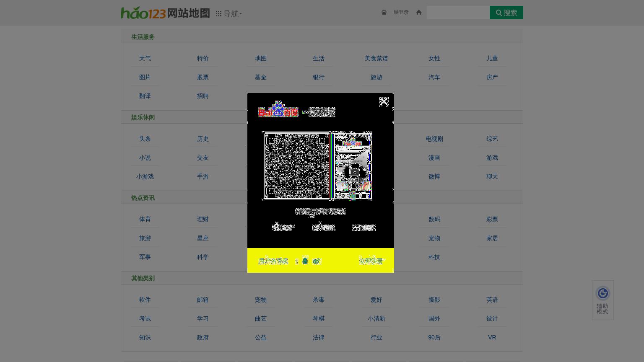Click the 一键登录 paw login link
644x362 pixels.
tap(395, 13)
